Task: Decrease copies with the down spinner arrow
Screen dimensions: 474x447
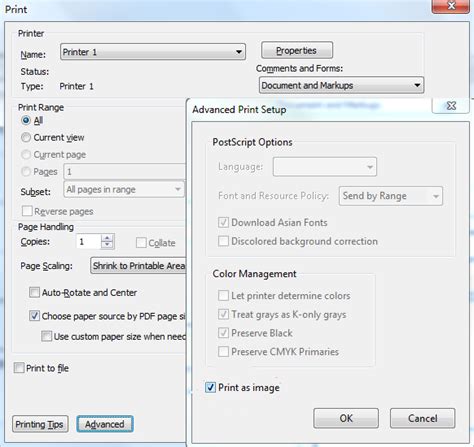Action: point(107,245)
